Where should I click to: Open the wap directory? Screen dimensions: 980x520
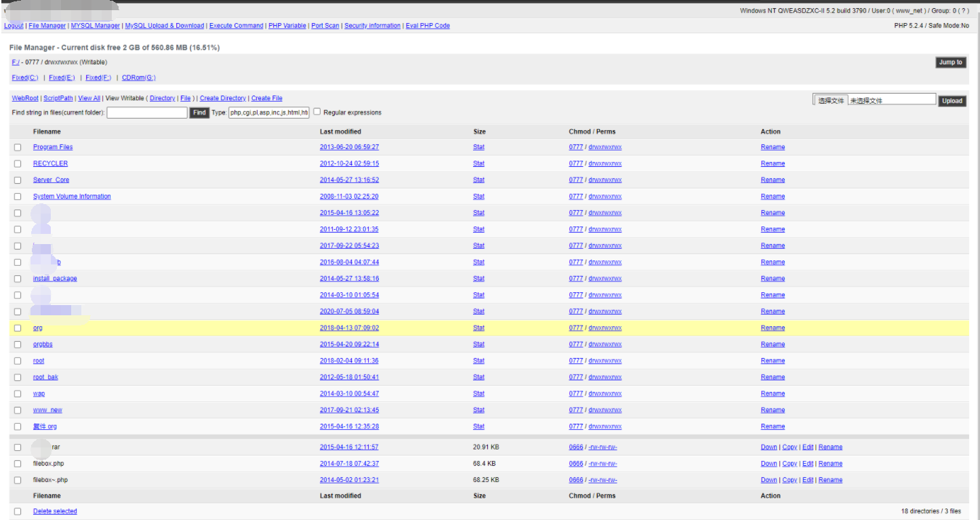[39, 394]
